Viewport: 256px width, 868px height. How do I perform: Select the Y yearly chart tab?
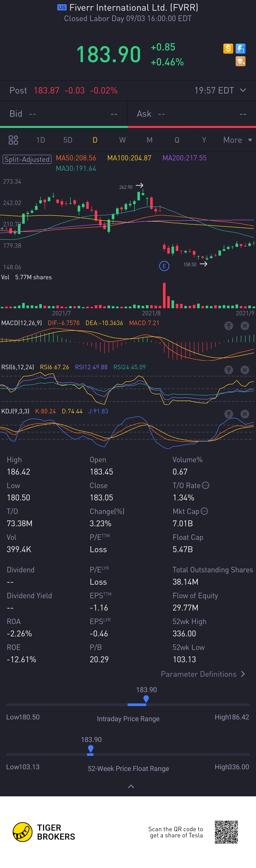click(x=204, y=140)
